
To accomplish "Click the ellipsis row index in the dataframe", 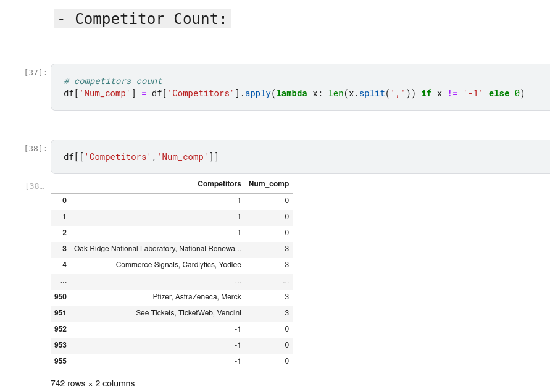I will pos(63,281).
